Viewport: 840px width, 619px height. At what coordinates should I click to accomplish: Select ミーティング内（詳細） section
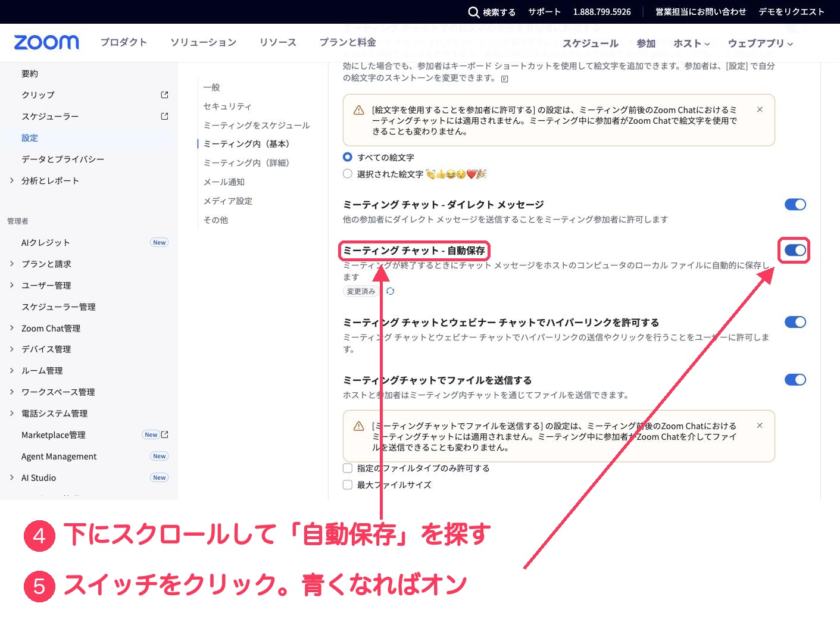click(x=248, y=162)
